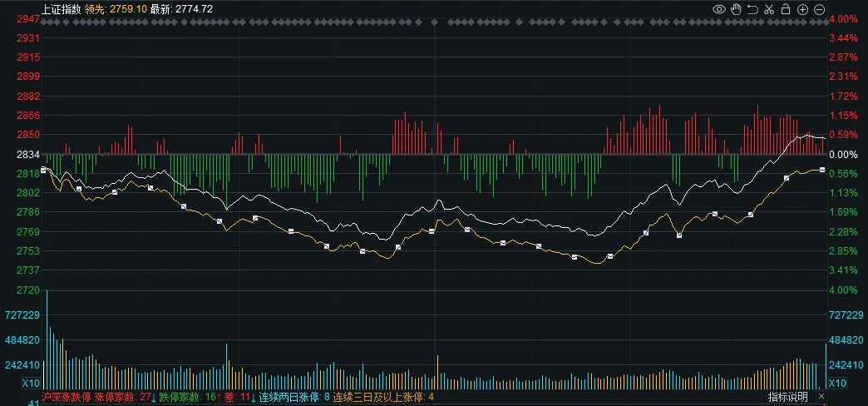The image size is (868, 406).
Task: Click the undo arrow icon
Action: [752, 9]
